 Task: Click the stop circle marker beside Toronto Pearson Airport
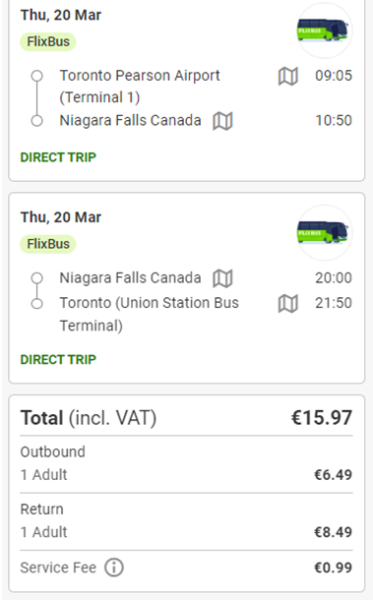(37, 76)
